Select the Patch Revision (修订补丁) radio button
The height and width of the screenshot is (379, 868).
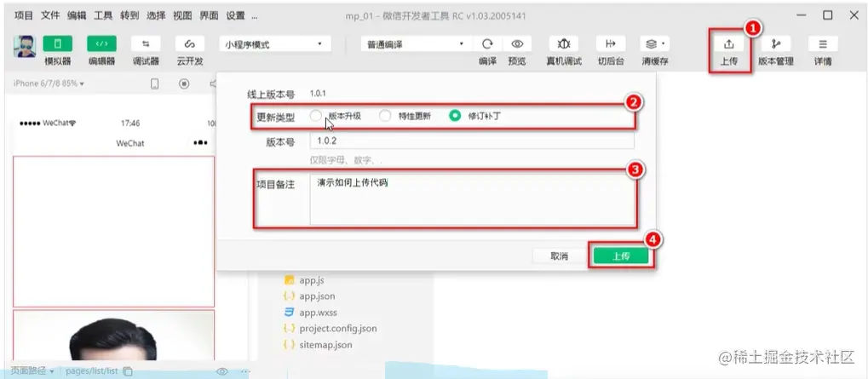pyautogui.click(x=455, y=116)
